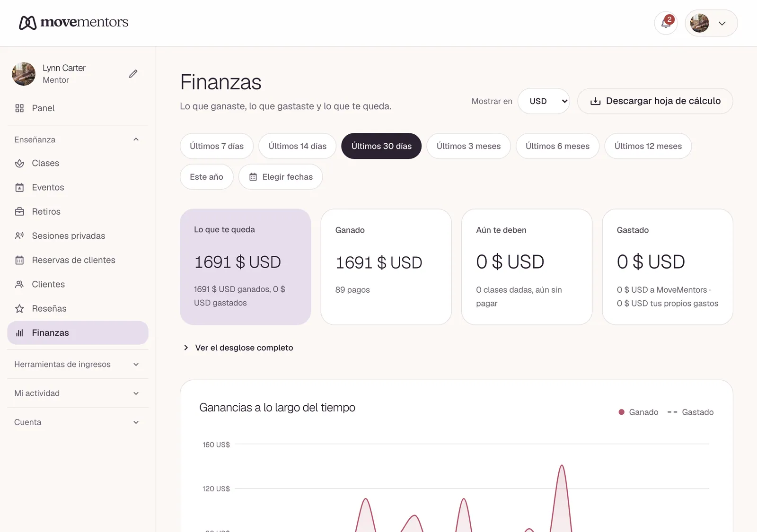Select the Últimos 7 días filter
The width and height of the screenshot is (757, 532).
coord(217,146)
